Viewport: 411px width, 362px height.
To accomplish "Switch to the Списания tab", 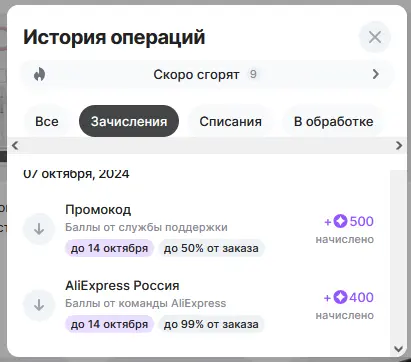I will [x=231, y=121].
